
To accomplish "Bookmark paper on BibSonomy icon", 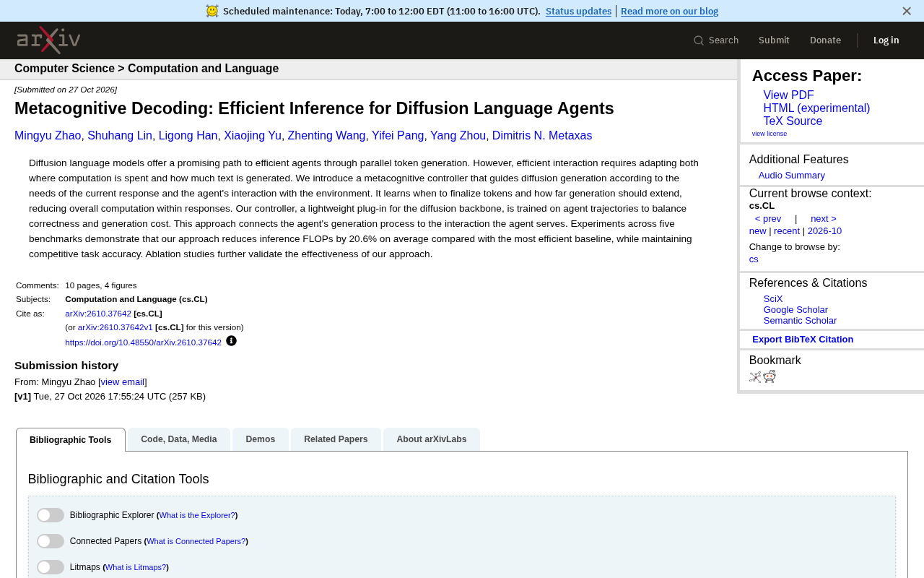I will pyautogui.click(x=755, y=376).
